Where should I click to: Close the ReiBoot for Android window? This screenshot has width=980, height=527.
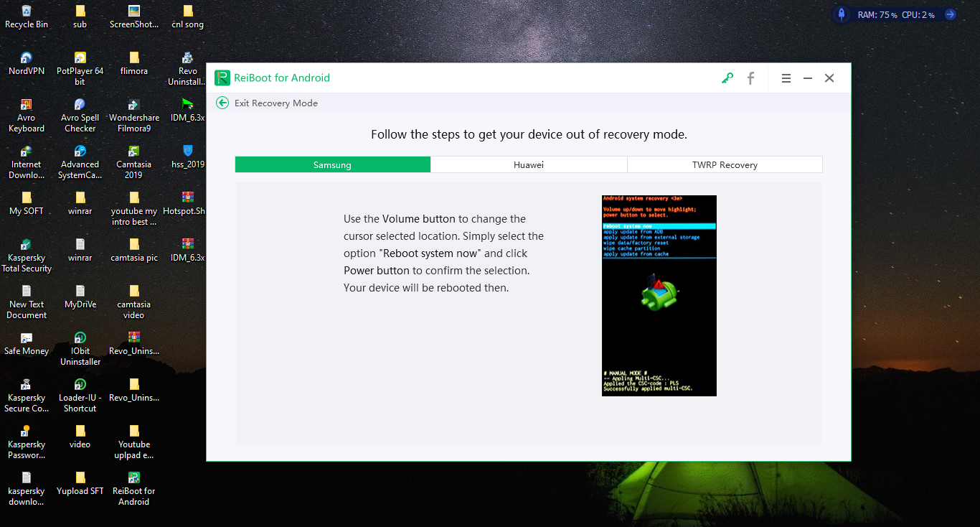[x=829, y=78]
